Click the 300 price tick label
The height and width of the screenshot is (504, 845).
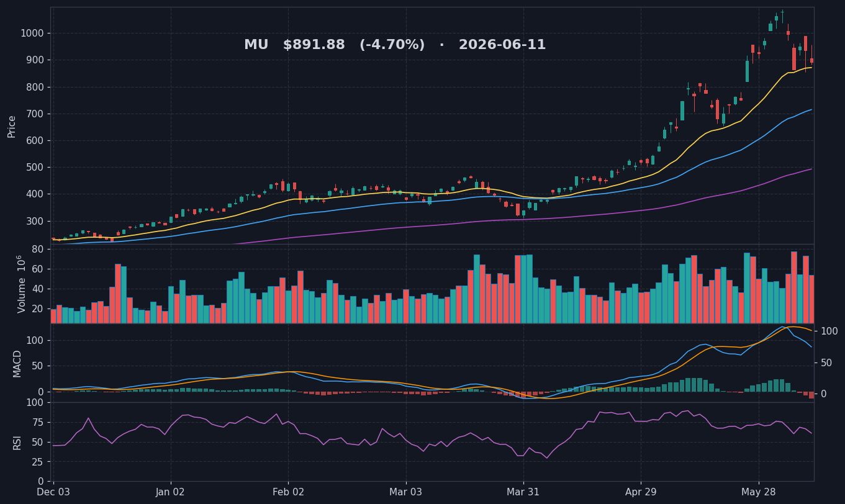[x=35, y=222]
